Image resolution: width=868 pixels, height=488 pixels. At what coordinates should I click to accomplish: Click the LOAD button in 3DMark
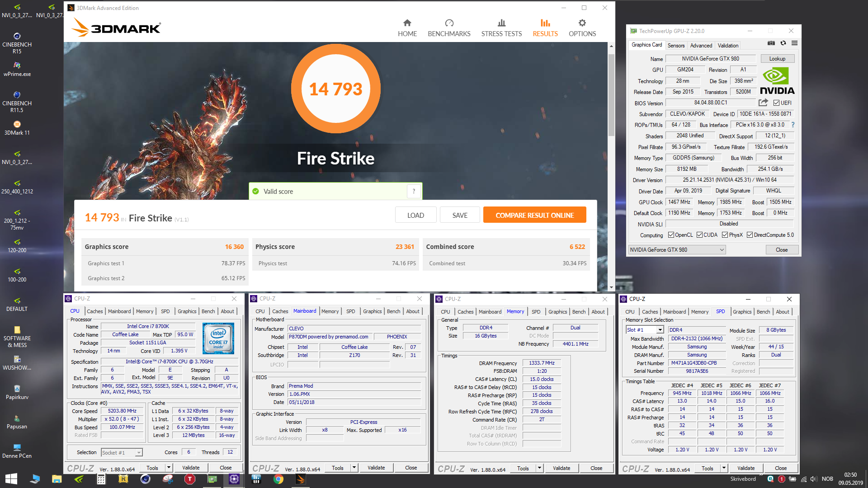(x=415, y=215)
